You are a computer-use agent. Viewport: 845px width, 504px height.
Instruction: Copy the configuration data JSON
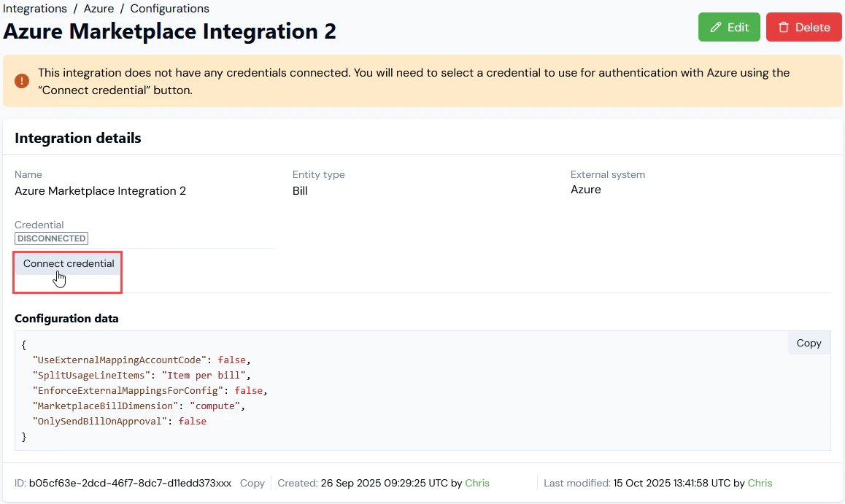click(x=809, y=343)
